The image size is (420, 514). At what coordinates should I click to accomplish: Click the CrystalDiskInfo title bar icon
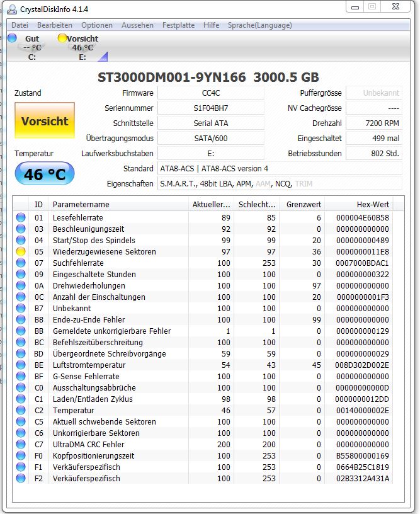[x=12, y=9]
